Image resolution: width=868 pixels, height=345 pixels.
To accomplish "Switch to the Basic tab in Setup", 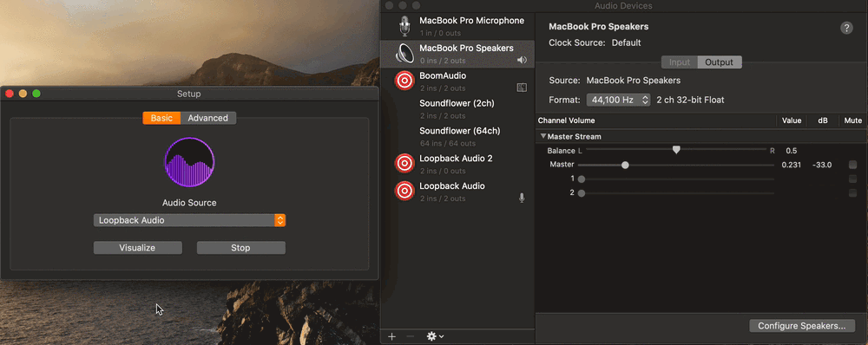I will 161,118.
